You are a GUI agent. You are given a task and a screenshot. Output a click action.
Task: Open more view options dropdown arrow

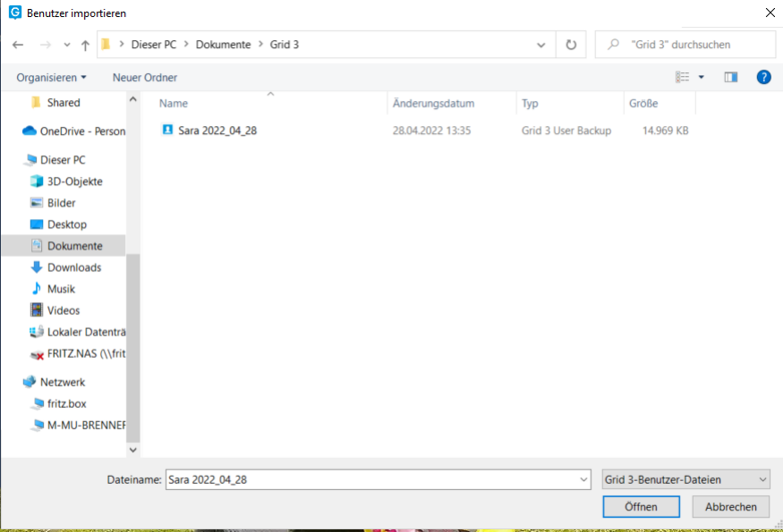[701, 77]
